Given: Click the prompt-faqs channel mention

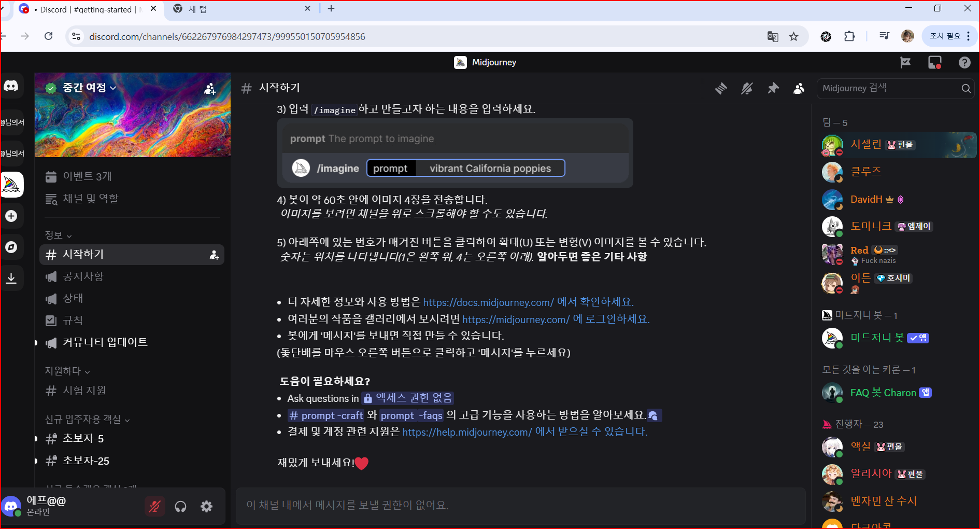Looking at the screenshot, I should (x=411, y=415).
